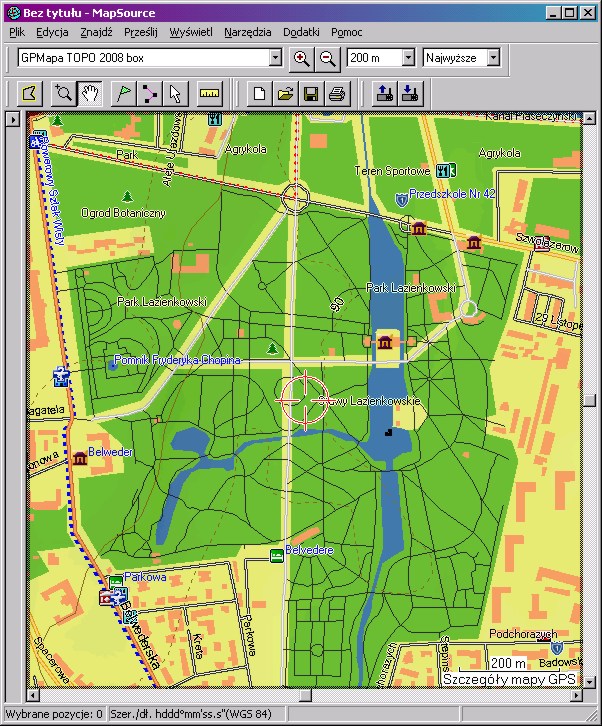Click Szczegóły mapy GPS text

(509, 679)
